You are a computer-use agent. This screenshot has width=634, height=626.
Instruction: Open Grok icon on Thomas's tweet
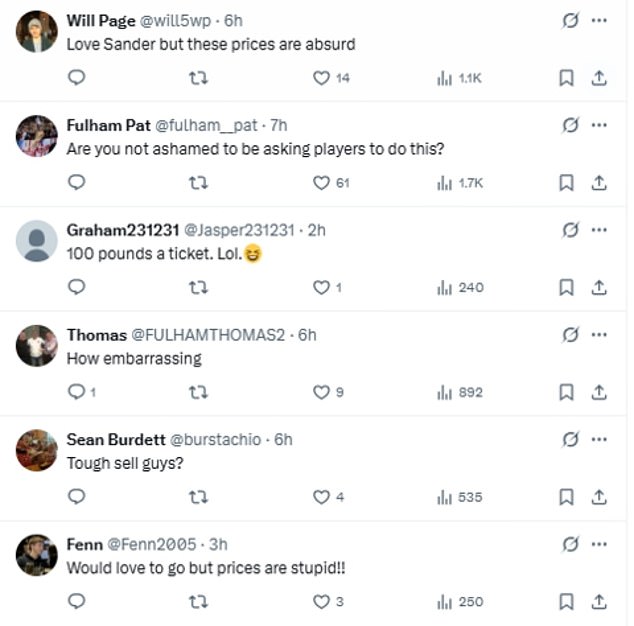(571, 334)
